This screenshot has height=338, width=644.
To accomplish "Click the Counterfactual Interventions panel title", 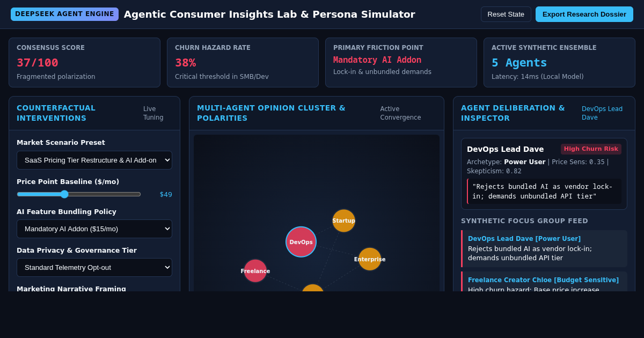I will [x=56, y=113].
